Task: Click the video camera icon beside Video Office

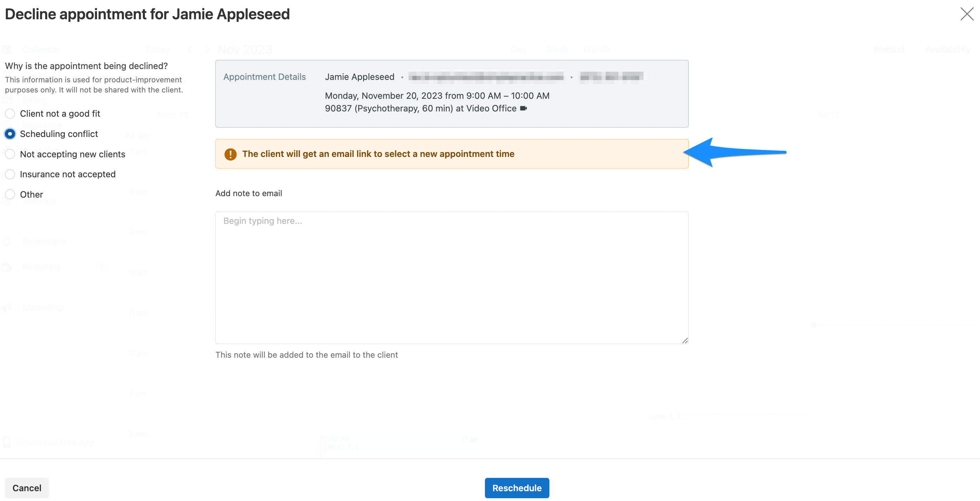Action: (x=524, y=108)
